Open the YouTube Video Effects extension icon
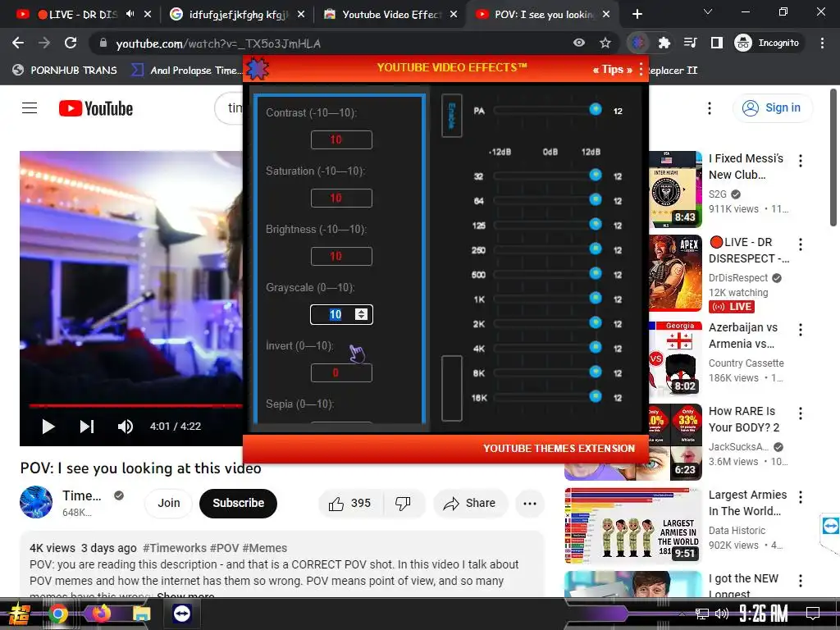840x630 pixels. (637, 43)
